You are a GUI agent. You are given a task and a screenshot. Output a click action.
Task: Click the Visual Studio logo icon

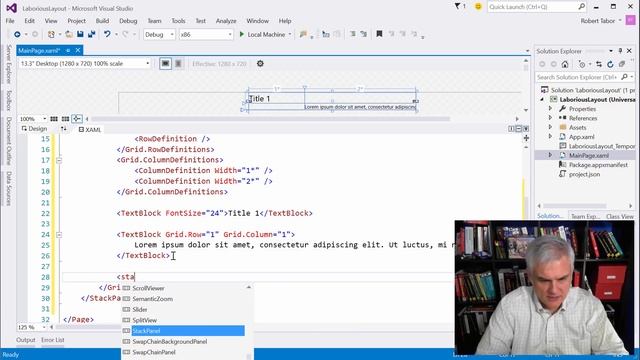point(11,8)
